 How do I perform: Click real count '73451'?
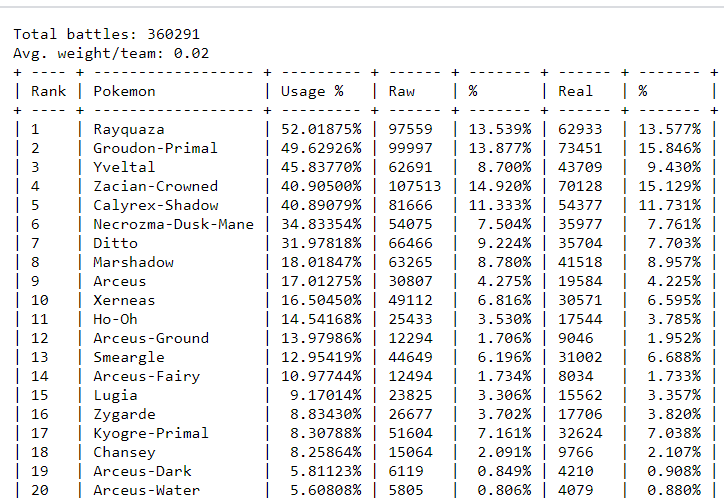coord(580,148)
